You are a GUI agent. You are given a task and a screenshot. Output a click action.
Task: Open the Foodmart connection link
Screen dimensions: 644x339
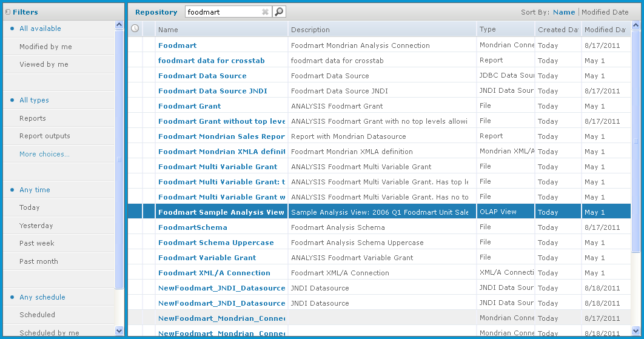(x=178, y=45)
